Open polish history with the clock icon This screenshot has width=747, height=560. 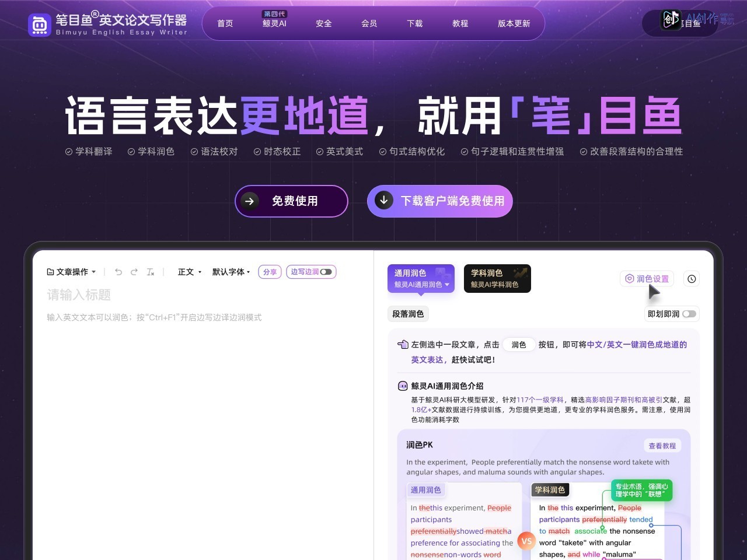pyautogui.click(x=692, y=279)
